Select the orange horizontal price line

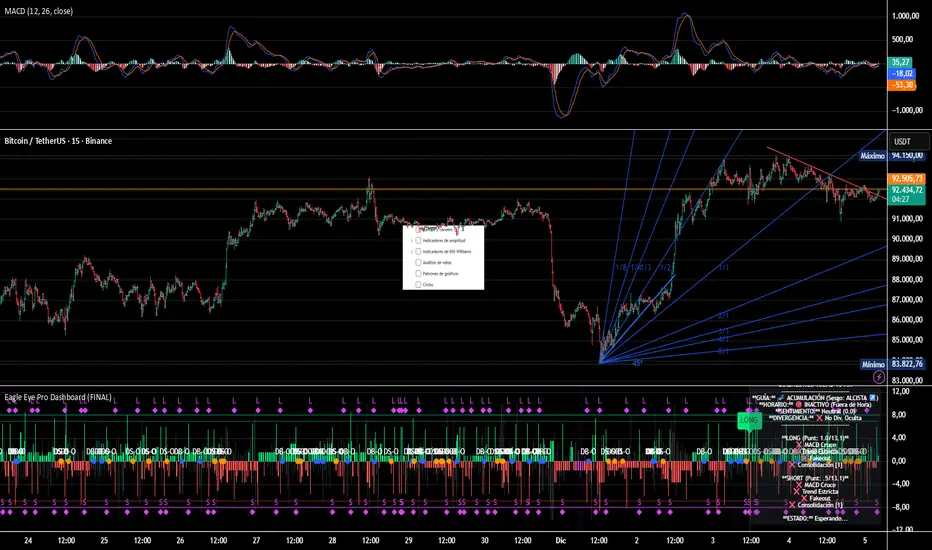443,189
